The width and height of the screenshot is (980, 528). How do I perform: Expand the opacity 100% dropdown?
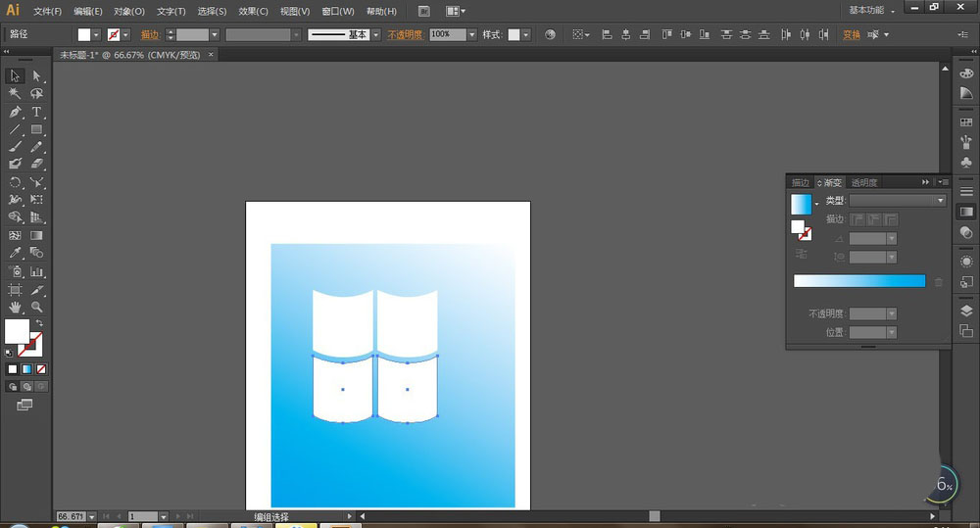coord(471,34)
